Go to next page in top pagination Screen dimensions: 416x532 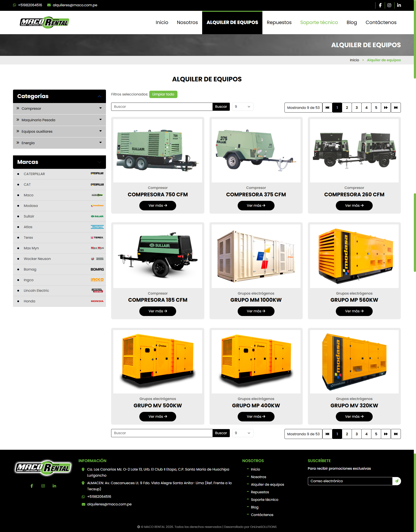pyautogui.click(x=386, y=107)
